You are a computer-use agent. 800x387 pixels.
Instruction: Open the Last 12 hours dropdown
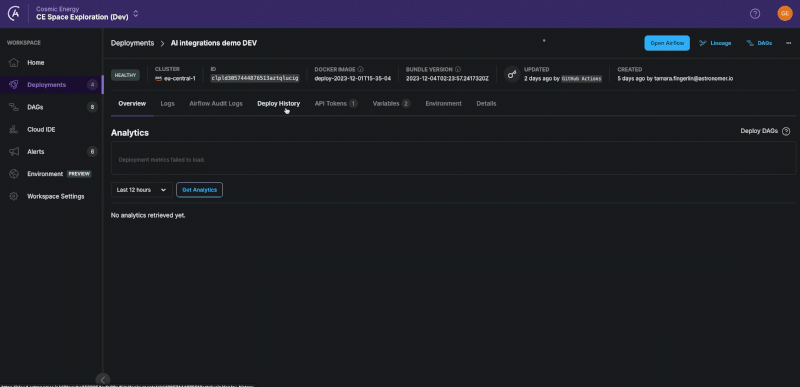[x=141, y=190]
